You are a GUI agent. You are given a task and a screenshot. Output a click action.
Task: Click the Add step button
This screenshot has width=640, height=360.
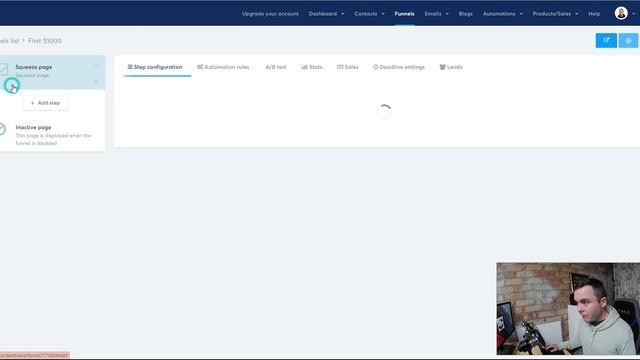45,103
